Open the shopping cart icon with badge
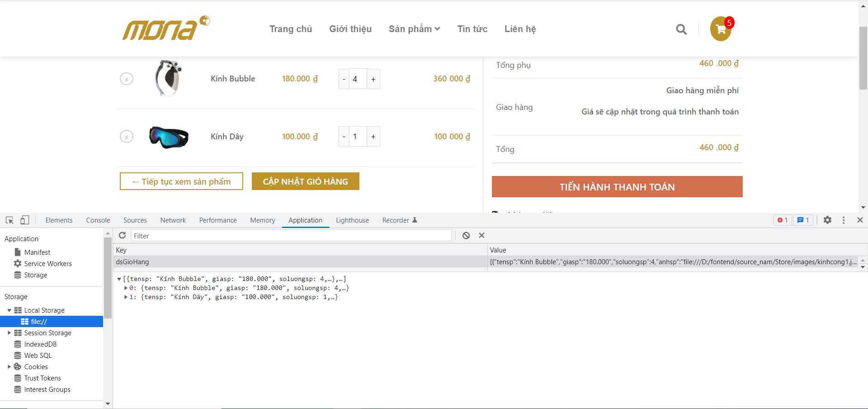This screenshot has width=868, height=409. click(x=722, y=29)
